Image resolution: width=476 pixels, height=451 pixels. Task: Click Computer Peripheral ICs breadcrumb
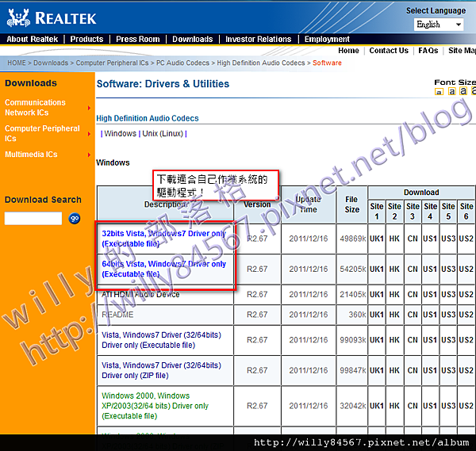tap(112, 63)
